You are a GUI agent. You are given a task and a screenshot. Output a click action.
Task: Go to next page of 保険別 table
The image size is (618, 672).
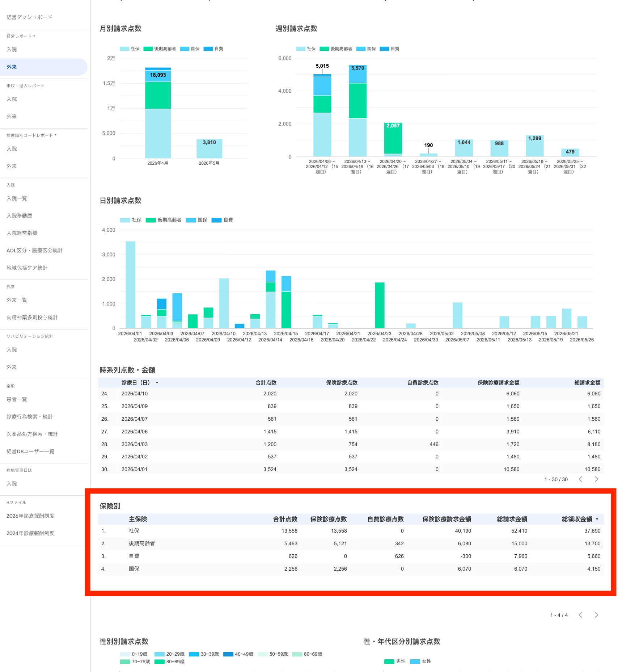[596, 615]
